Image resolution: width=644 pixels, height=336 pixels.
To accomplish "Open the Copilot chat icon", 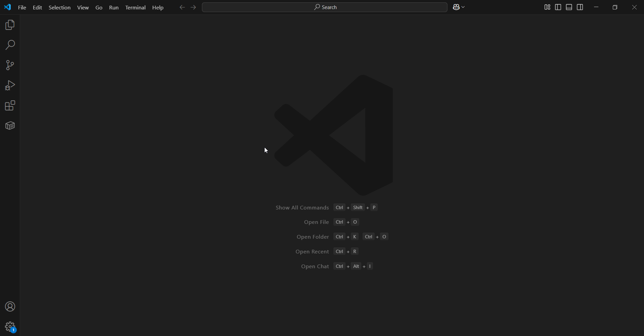I will [456, 7].
